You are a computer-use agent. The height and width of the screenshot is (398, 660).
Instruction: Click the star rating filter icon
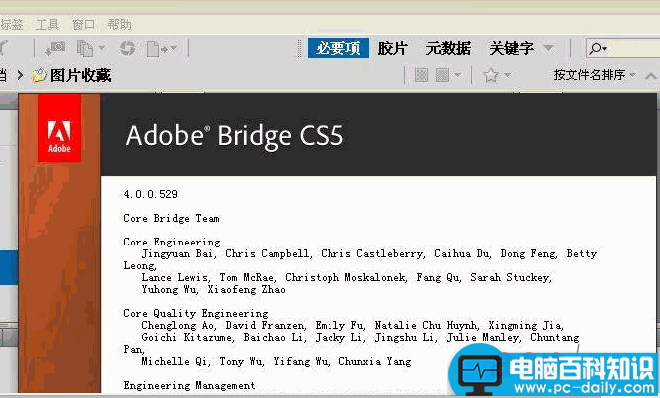491,75
